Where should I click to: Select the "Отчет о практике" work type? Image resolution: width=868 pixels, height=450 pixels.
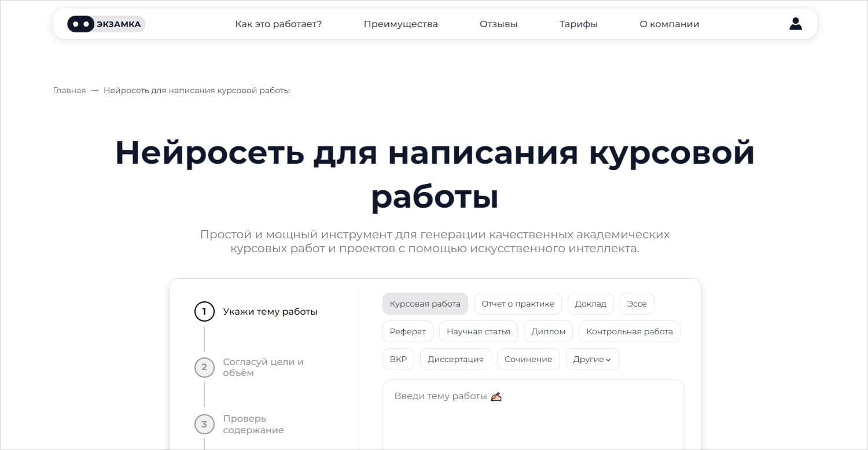point(518,303)
